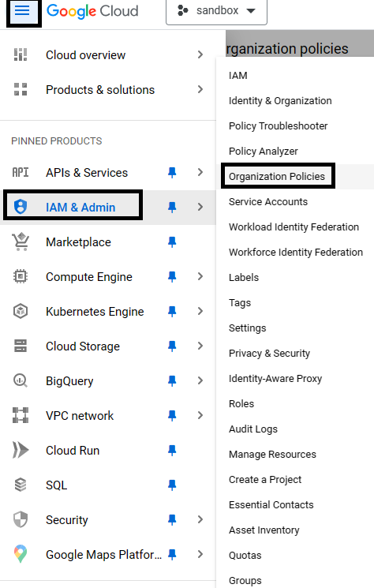Unpin SQL using its blue pin
This screenshot has height=588, width=374.
[172, 485]
